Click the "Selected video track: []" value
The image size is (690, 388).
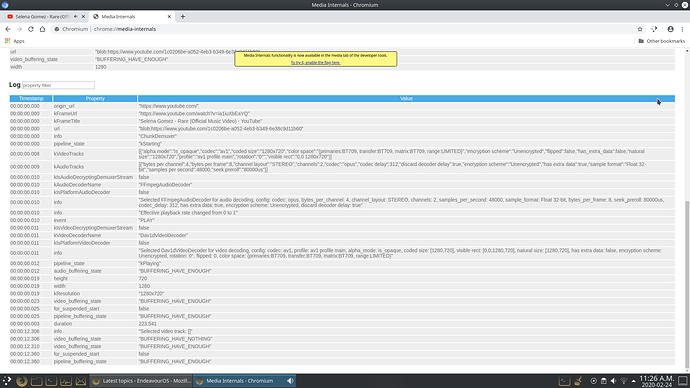[165, 331]
